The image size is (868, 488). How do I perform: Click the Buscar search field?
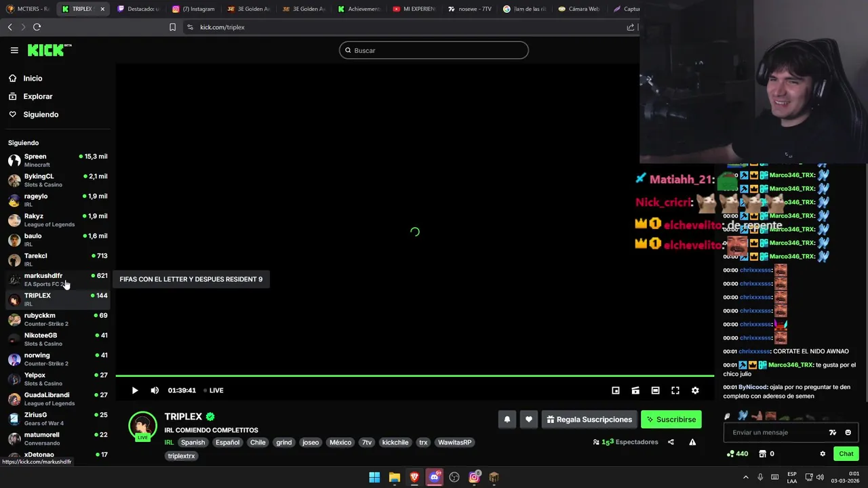(x=434, y=50)
